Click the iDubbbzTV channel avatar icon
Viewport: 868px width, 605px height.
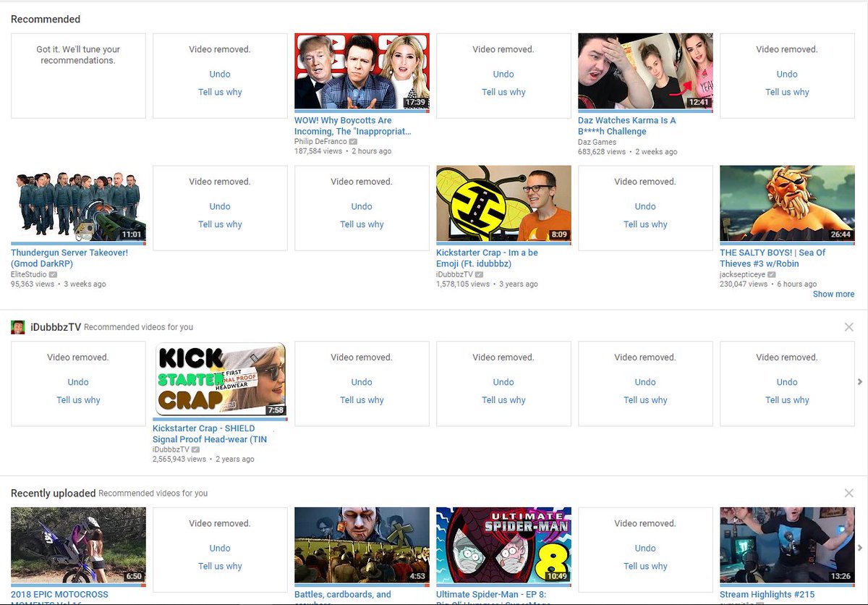click(x=17, y=327)
